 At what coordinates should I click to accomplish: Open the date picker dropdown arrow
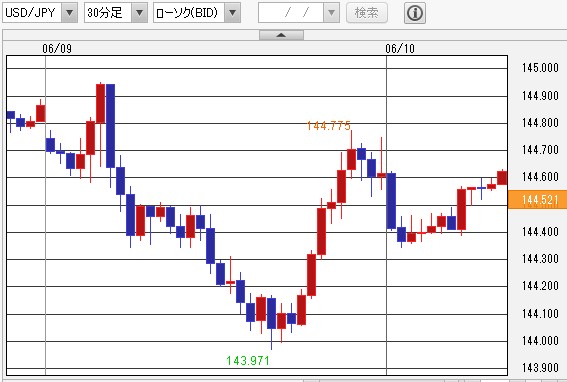pyautogui.click(x=331, y=13)
